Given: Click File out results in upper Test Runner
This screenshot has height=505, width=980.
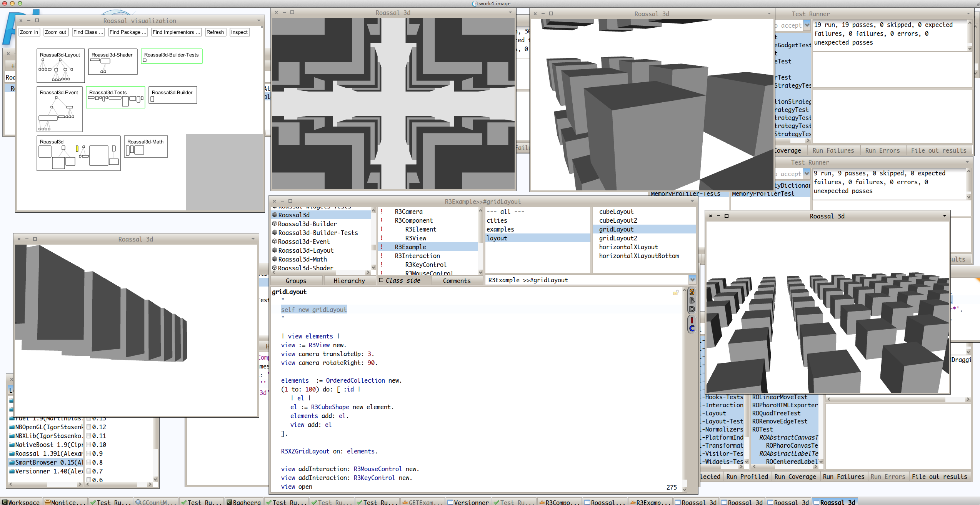Looking at the screenshot, I should click(x=938, y=150).
